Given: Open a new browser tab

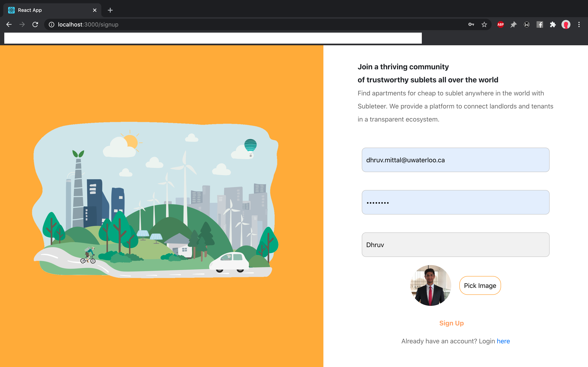Looking at the screenshot, I should (x=110, y=10).
